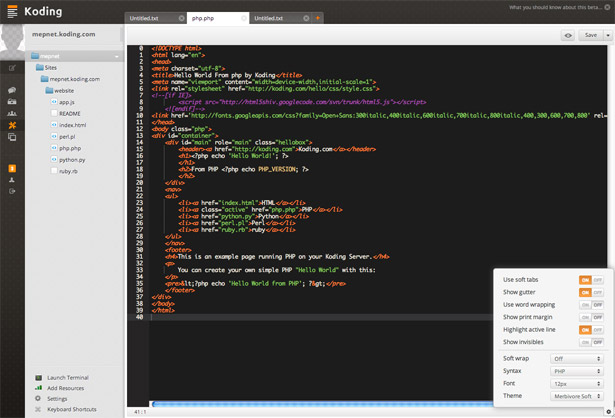The height and width of the screenshot is (418, 615).
Task: Open the account person icon in sidebar
Action: coord(12,180)
